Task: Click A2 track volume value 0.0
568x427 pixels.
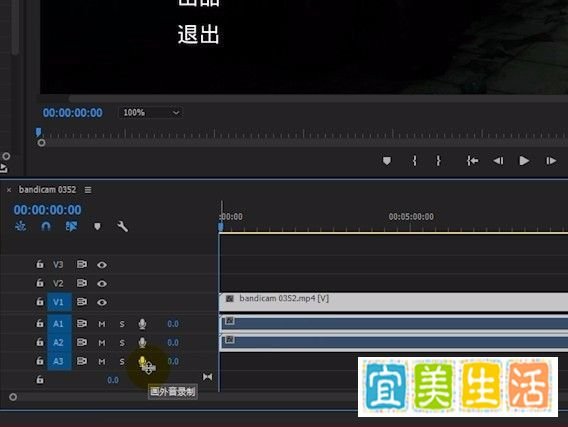Action: [173, 343]
